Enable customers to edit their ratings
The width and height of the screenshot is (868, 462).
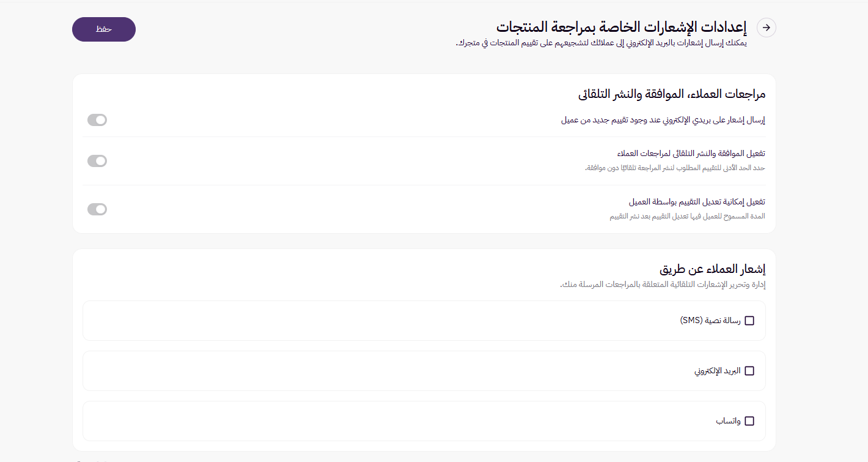tap(97, 209)
